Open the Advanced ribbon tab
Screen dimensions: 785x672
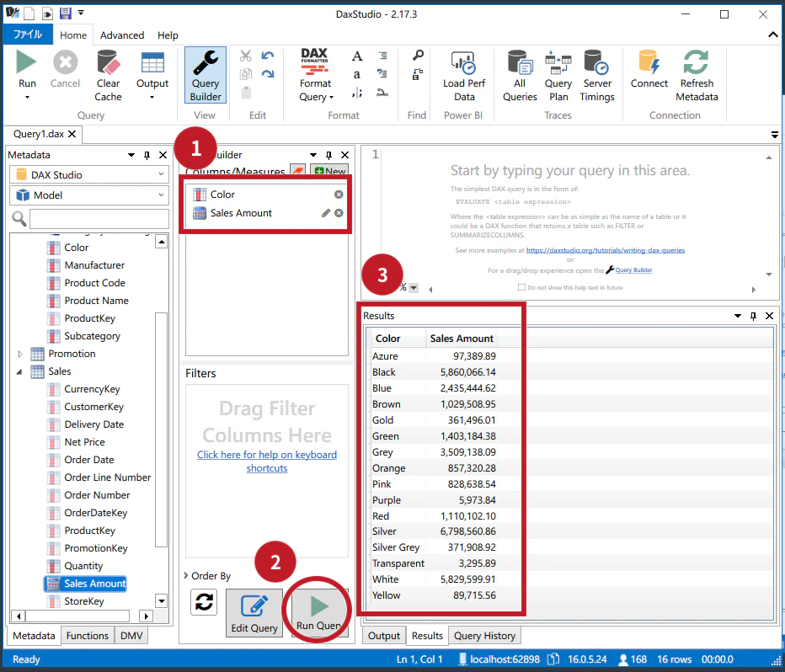coord(122,35)
